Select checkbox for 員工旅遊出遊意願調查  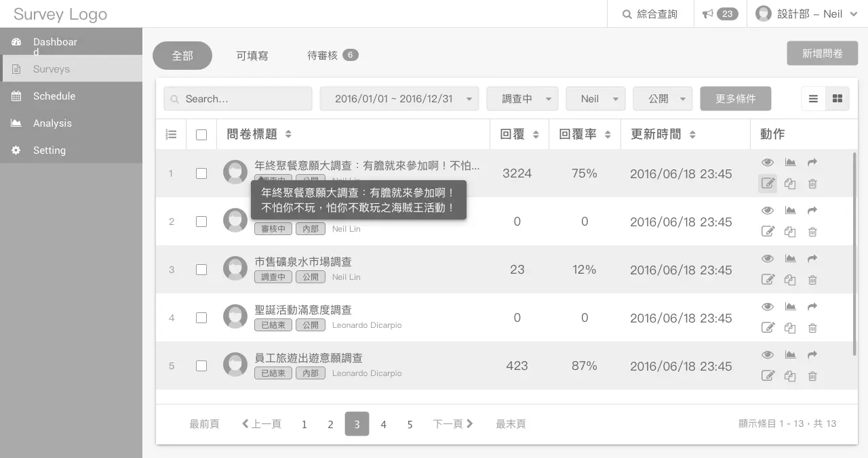[x=201, y=366]
